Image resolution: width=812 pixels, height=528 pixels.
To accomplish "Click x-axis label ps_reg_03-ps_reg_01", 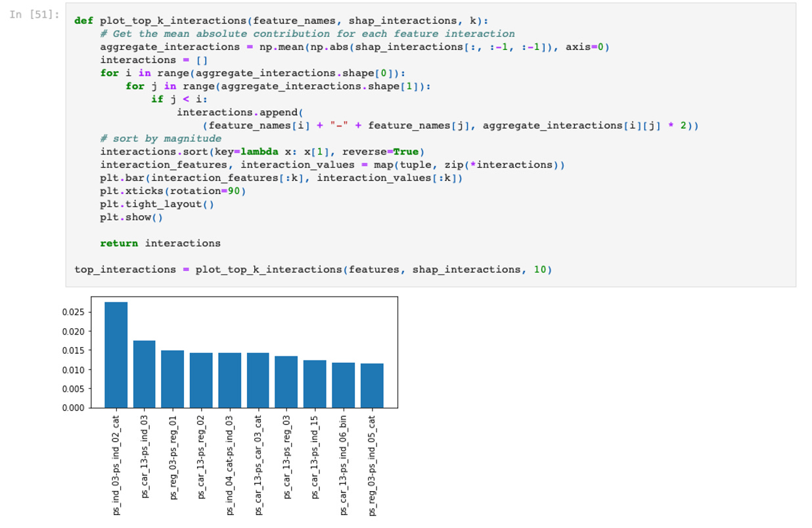I will (173, 458).
